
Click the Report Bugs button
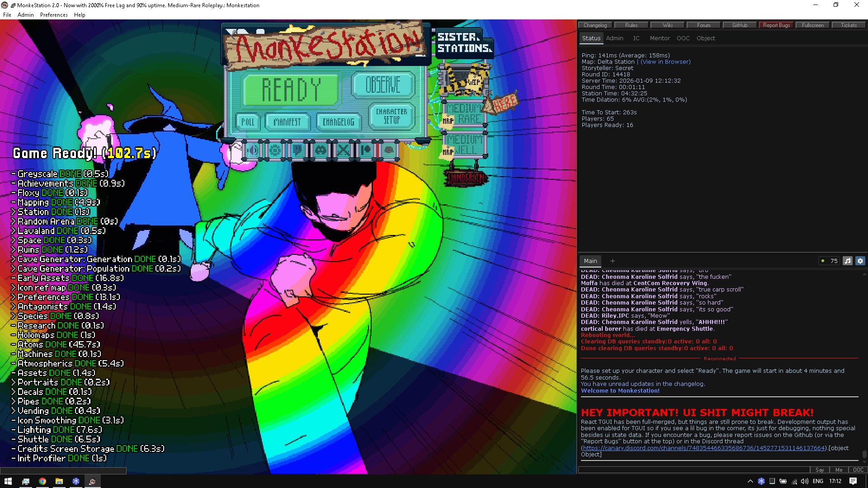776,25
